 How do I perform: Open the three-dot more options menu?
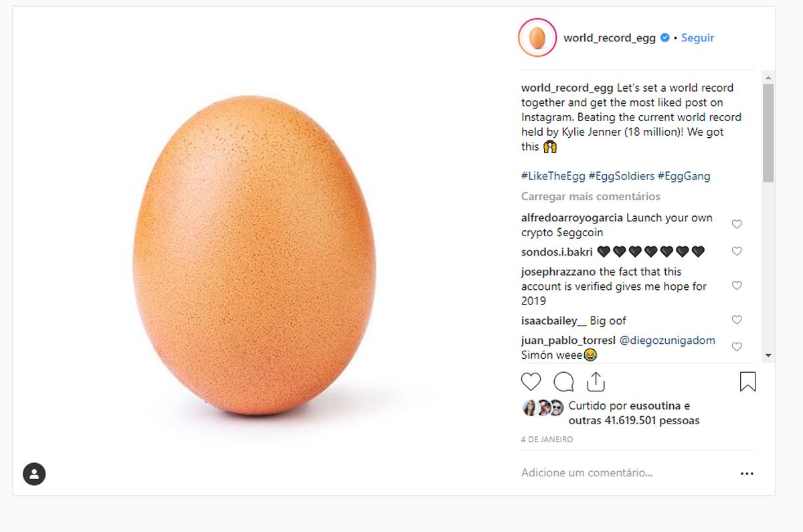click(x=747, y=474)
